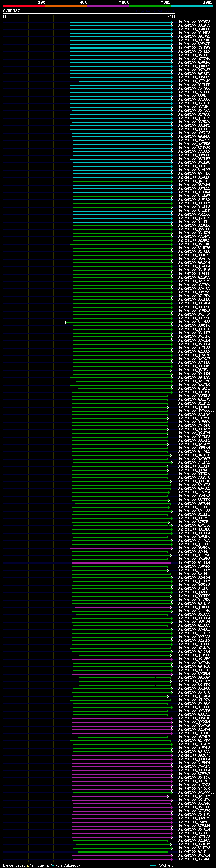This screenshot has width=216, height=868.
Task: Select label UniRef100_Q28RQ5
Action: tap(194, 841)
